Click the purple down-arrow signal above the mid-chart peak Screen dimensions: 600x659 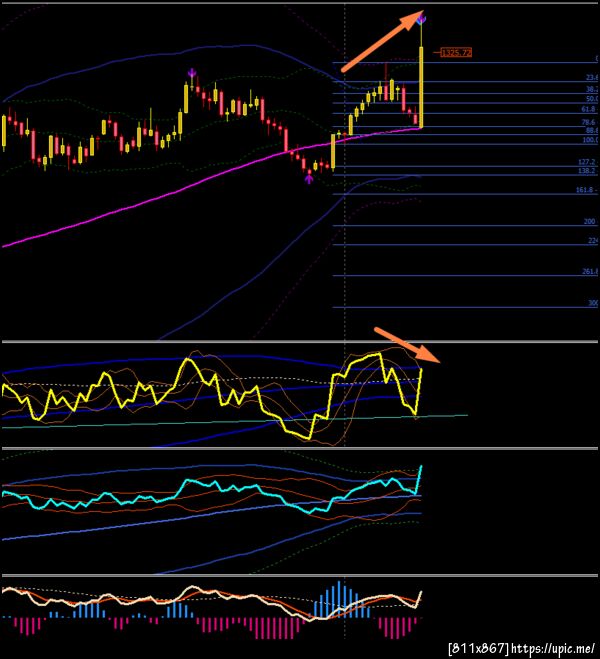point(192,73)
